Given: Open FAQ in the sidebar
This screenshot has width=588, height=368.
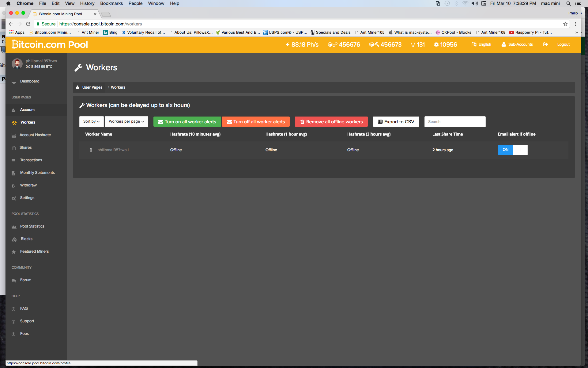Looking at the screenshot, I should pyautogui.click(x=24, y=309).
